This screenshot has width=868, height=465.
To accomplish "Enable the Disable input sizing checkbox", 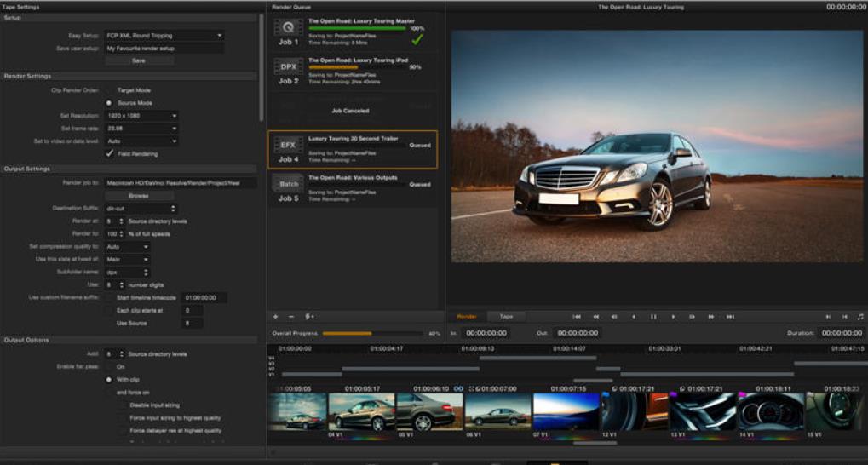I will [x=122, y=405].
